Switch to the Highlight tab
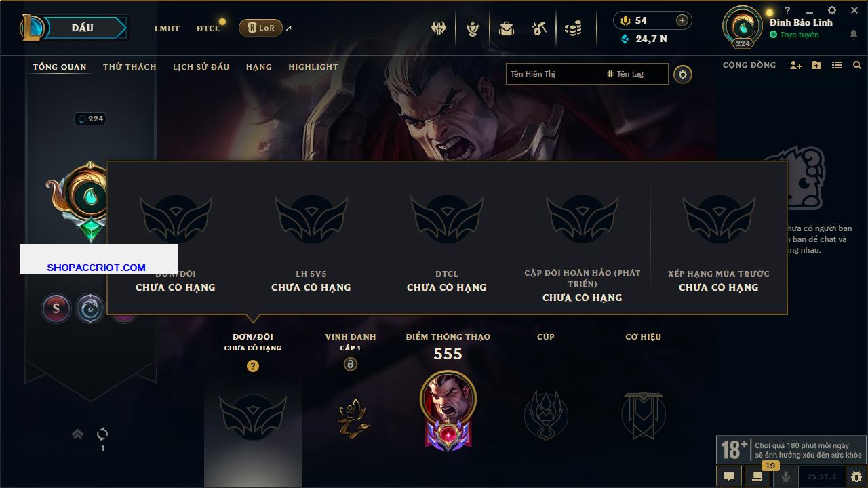Image resolution: width=868 pixels, height=488 pixels. (313, 67)
